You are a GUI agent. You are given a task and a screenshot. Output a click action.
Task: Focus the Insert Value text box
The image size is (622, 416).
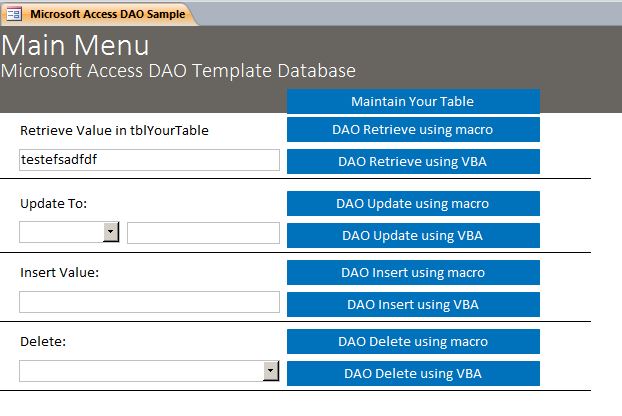click(x=150, y=302)
